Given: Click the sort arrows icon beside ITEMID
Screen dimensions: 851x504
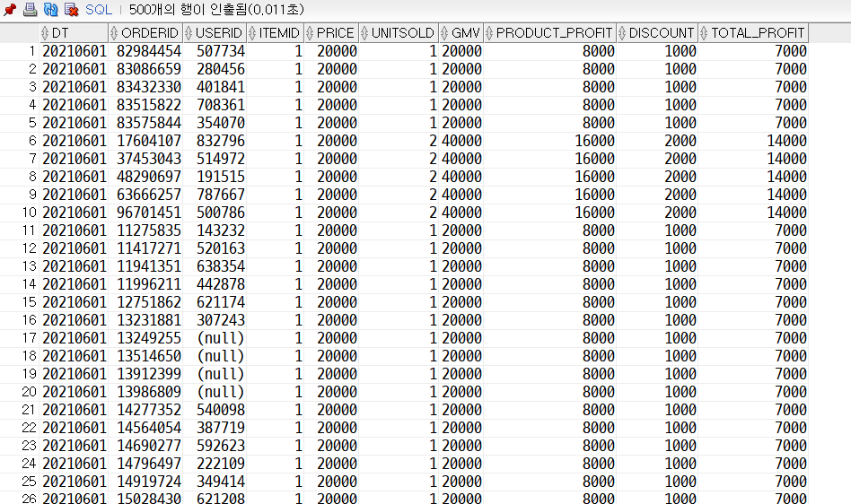Looking at the screenshot, I should pos(252,33).
